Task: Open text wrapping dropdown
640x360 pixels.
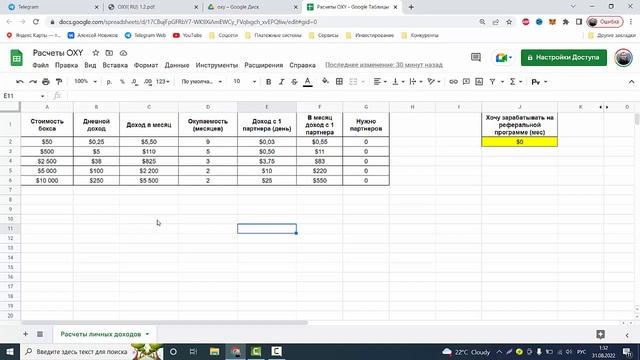Action: point(416,82)
